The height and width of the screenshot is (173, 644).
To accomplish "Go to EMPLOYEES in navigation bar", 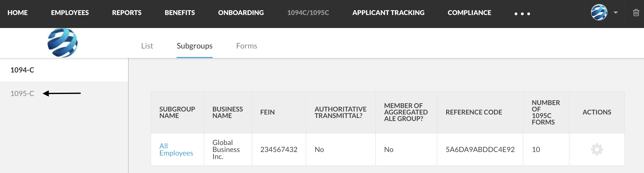I will point(70,12).
